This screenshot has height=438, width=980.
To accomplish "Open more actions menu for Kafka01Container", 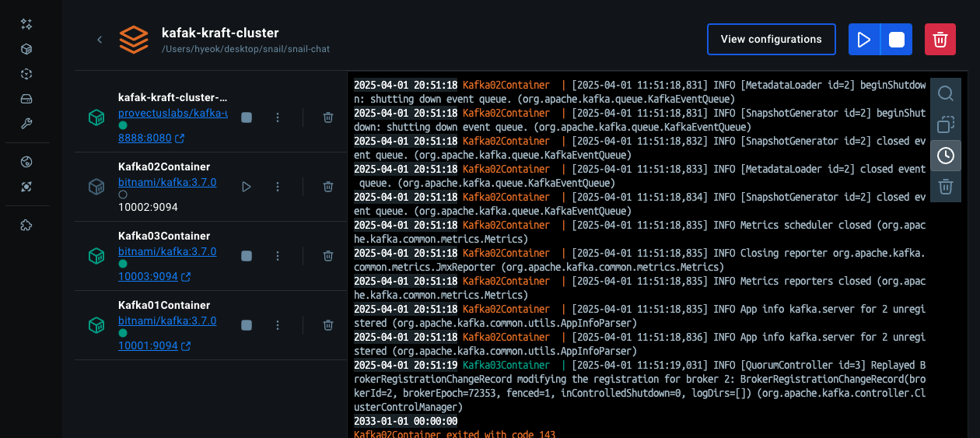I will point(278,325).
